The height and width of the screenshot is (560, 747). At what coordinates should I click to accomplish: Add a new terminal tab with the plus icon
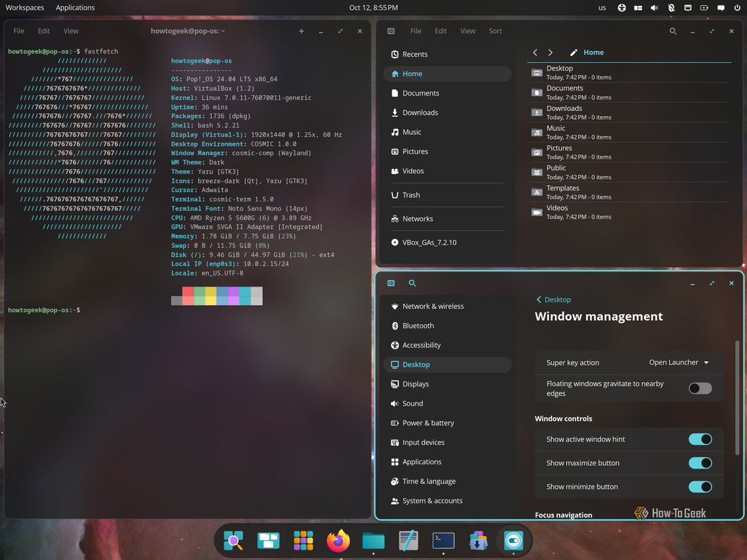click(x=301, y=31)
